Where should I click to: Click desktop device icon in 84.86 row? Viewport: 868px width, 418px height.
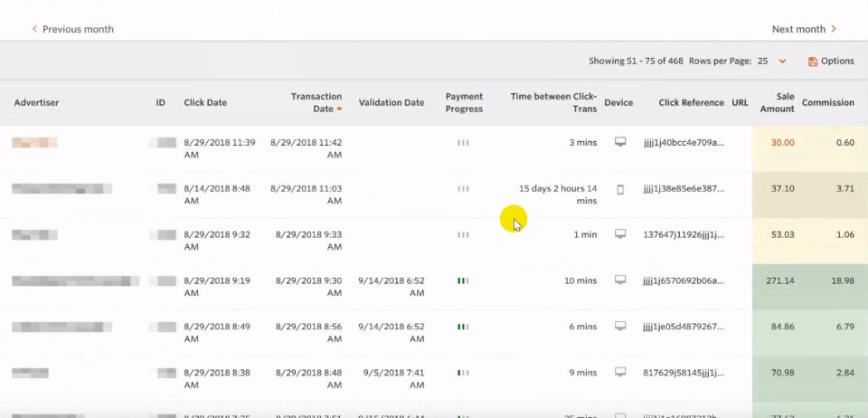coord(620,326)
